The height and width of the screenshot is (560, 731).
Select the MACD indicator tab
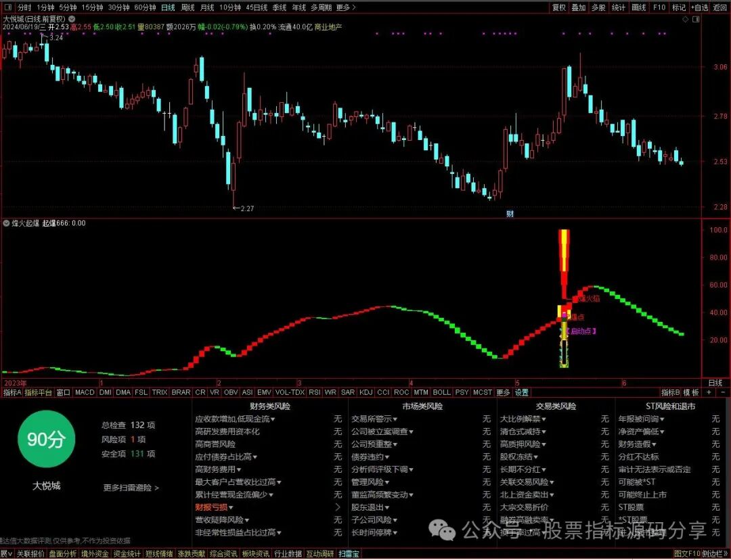pyautogui.click(x=85, y=392)
